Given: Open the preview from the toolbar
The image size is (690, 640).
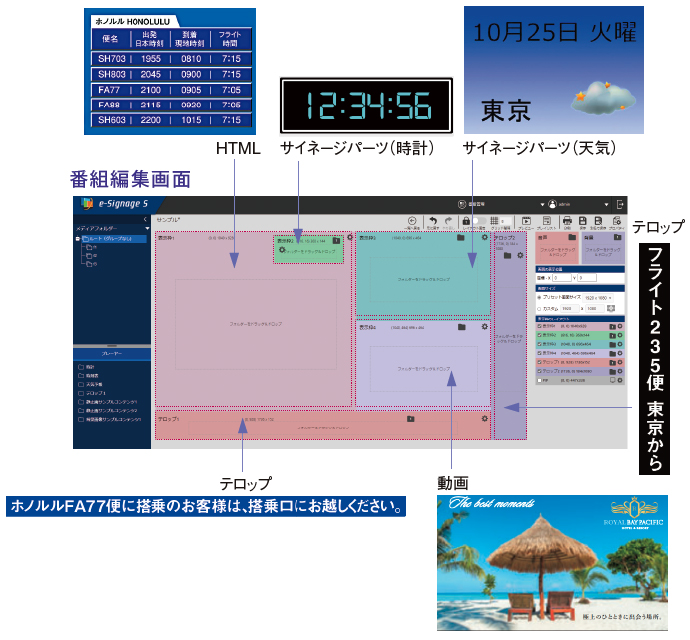Looking at the screenshot, I should pos(525,221).
